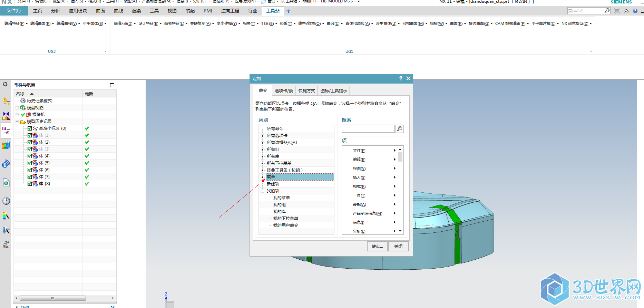This screenshot has width=644, height=308.
Task: Click the search input in Customize dialog
Action: (368, 129)
